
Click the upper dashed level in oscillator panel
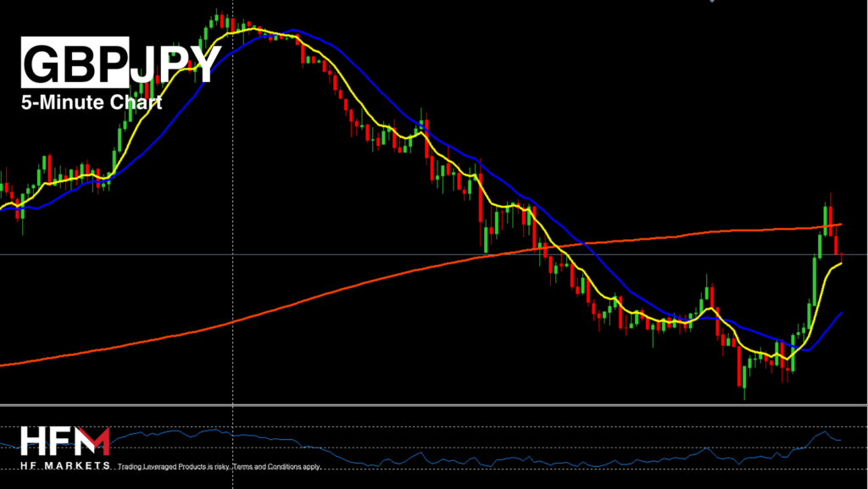[424, 427]
